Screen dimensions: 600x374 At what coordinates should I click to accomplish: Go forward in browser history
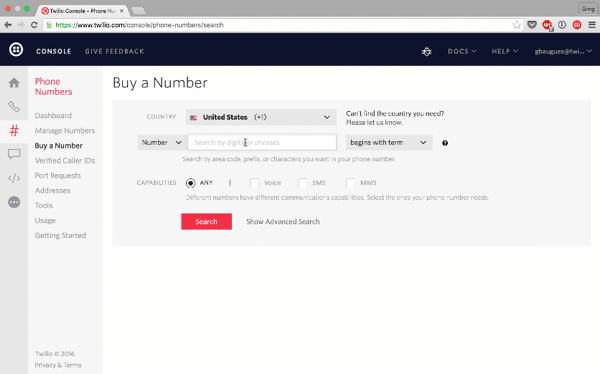pos(21,25)
